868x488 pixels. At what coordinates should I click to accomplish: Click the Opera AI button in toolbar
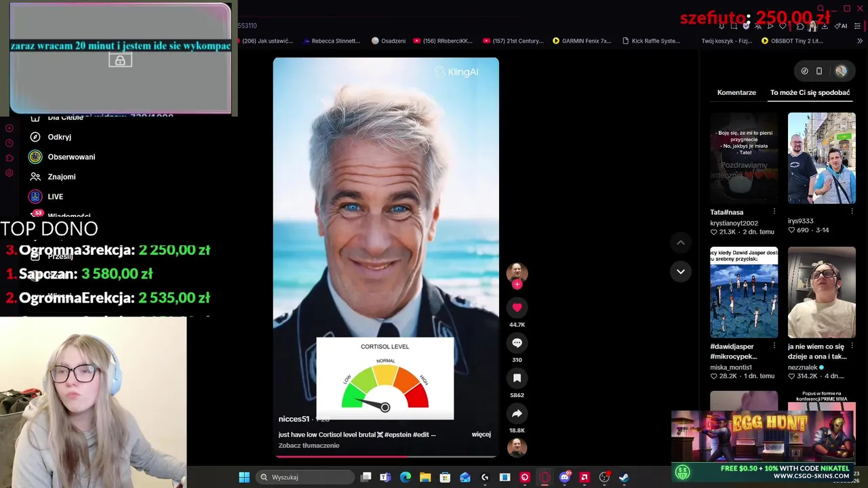click(842, 26)
